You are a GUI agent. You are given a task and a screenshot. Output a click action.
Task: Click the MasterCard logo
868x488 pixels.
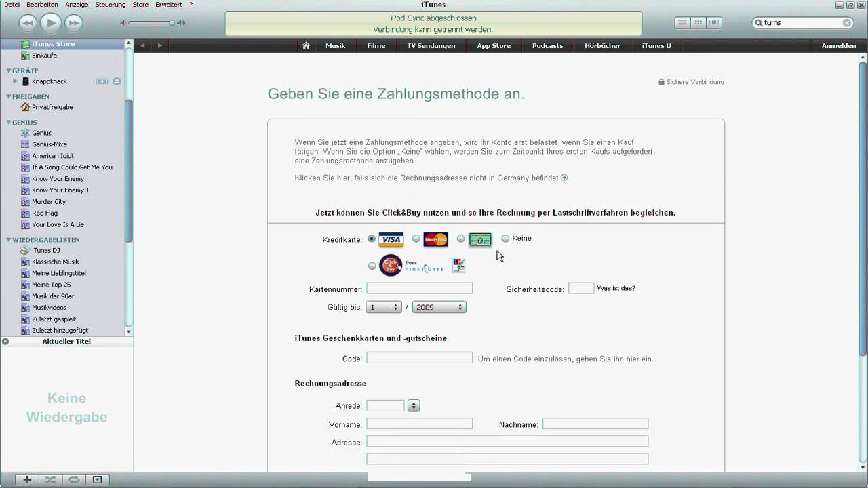click(x=436, y=239)
